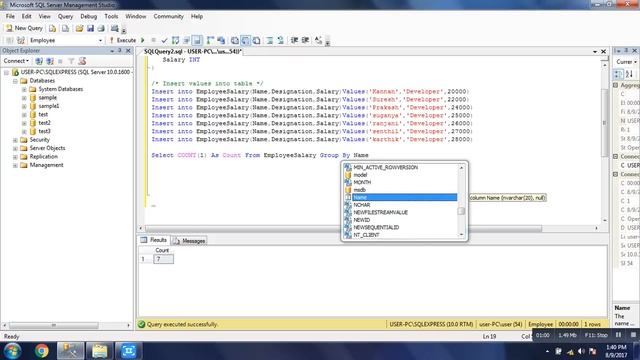Uncomment the selected lines icon
640x360 pixels.
pos(280,40)
